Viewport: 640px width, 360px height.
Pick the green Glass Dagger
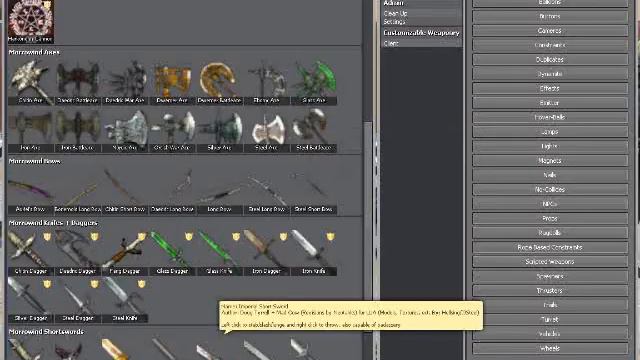[x=172, y=253]
